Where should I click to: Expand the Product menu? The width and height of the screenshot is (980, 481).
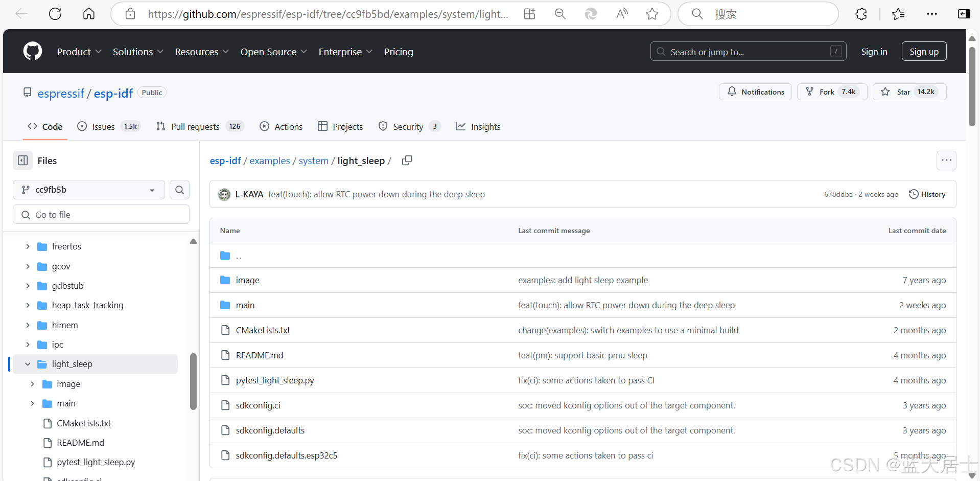pos(79,52)
